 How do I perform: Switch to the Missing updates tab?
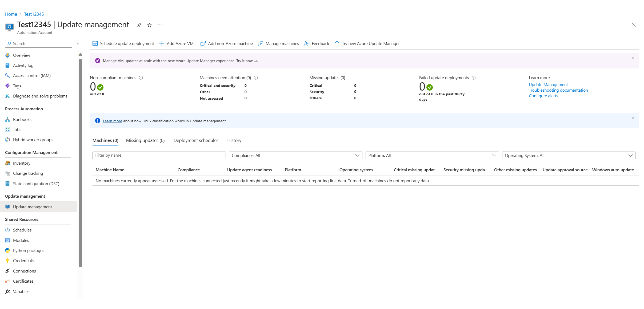[x=146, y=140]
